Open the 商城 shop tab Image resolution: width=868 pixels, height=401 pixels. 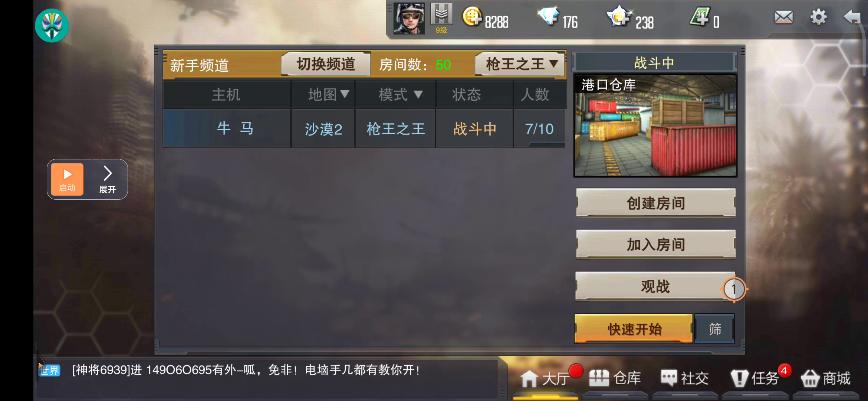[826, 378]
